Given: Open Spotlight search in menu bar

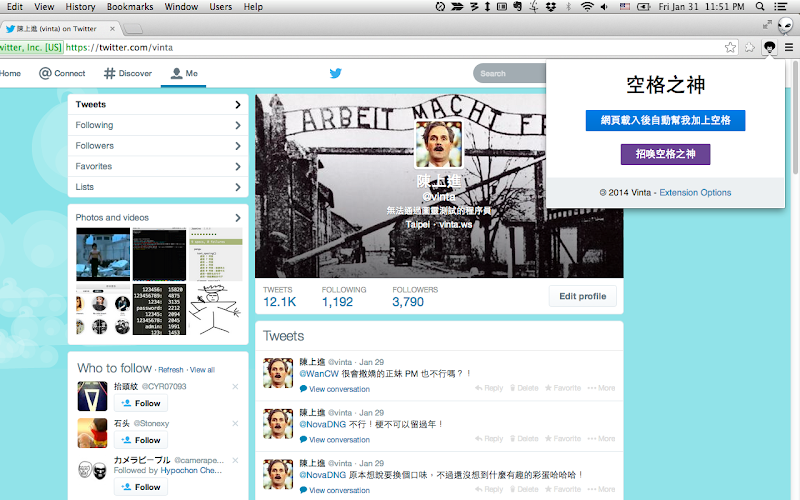Looking at the screenshot, I should click(760, 7).
